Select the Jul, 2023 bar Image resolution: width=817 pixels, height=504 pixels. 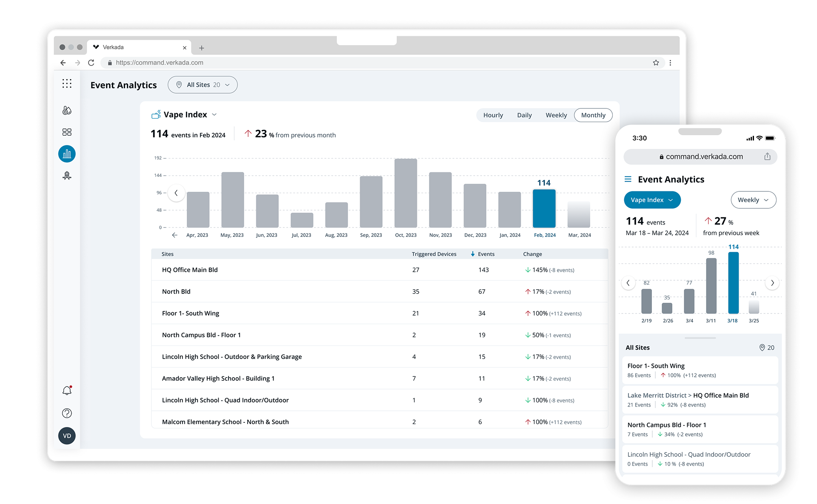tap(302, 220)
